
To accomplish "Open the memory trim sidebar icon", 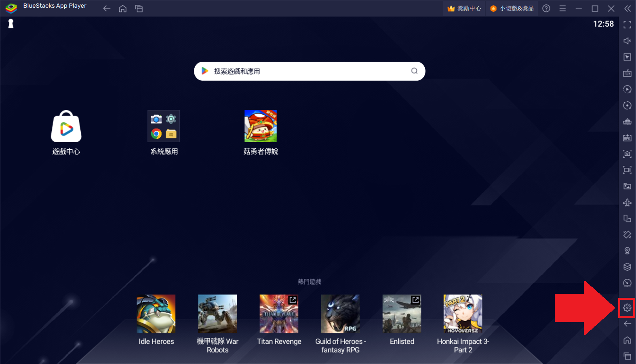I will [627, 121].
